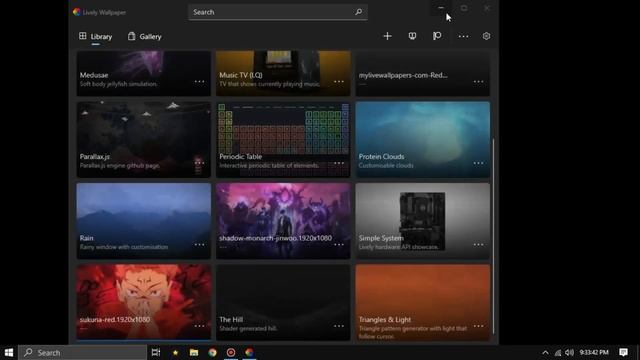This screenshot has width=640, height=360.
Task: Minimize the Lively Wallpaper window
Action: [x=441, y=8]
